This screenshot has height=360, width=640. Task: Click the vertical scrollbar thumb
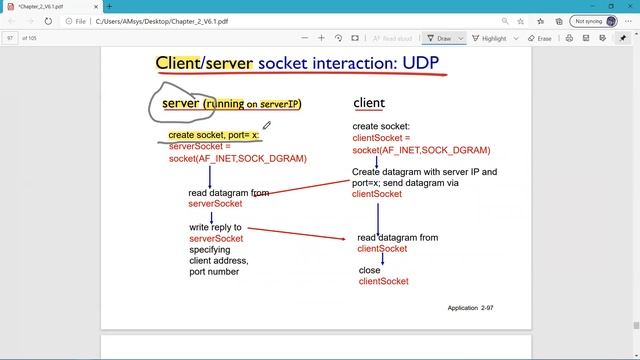click(x=636, y=325)
